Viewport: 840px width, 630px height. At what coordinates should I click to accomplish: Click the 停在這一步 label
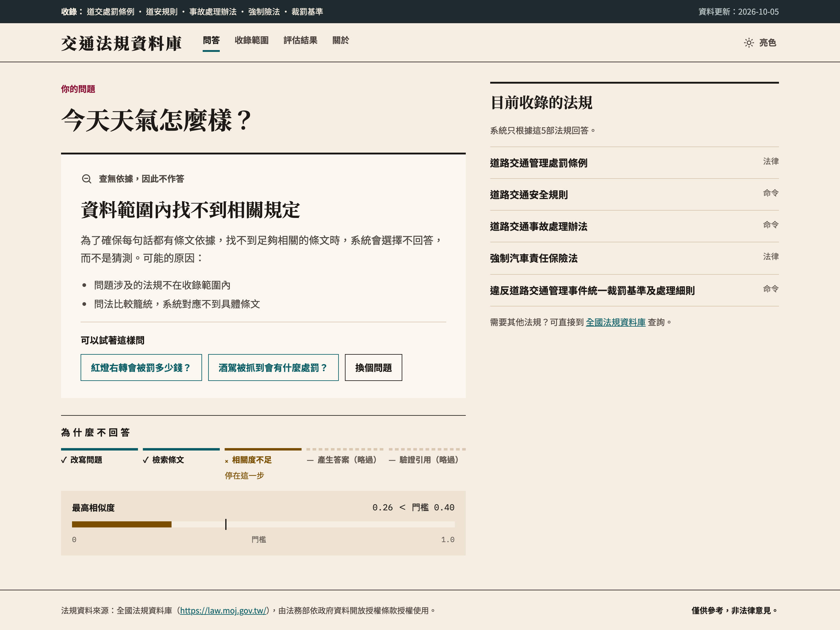pyautogui.click(x=244, y=476)
